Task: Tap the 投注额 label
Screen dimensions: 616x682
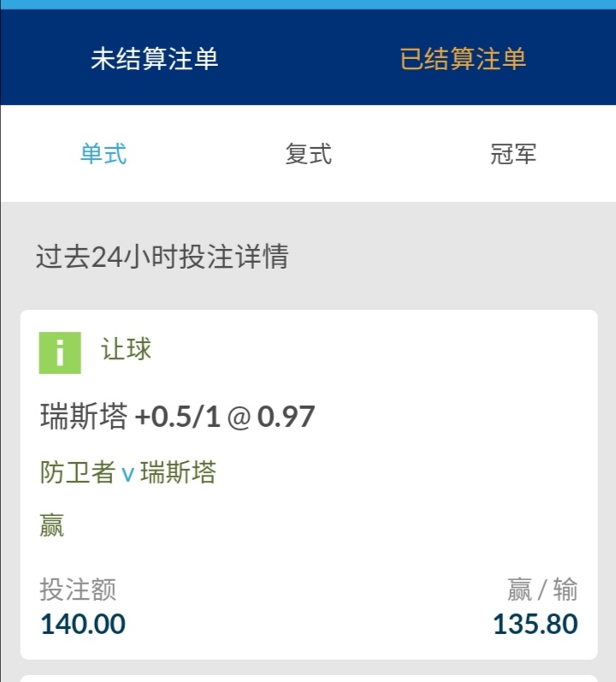Action: (x=78, y=590)
